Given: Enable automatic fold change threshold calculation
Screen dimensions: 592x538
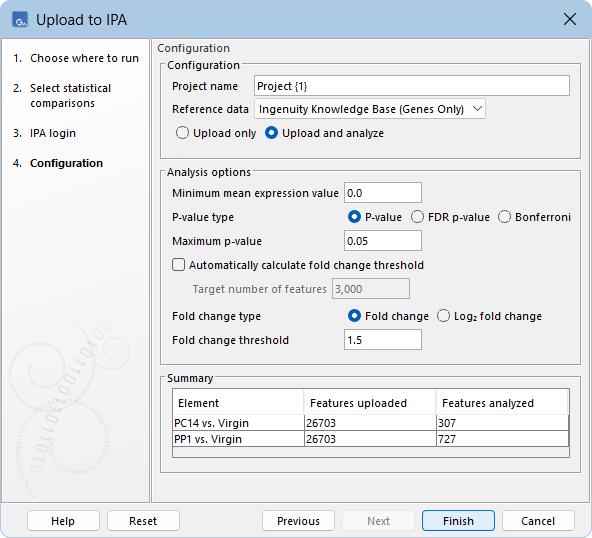Looking at the screenshot, I should [179, 265].
